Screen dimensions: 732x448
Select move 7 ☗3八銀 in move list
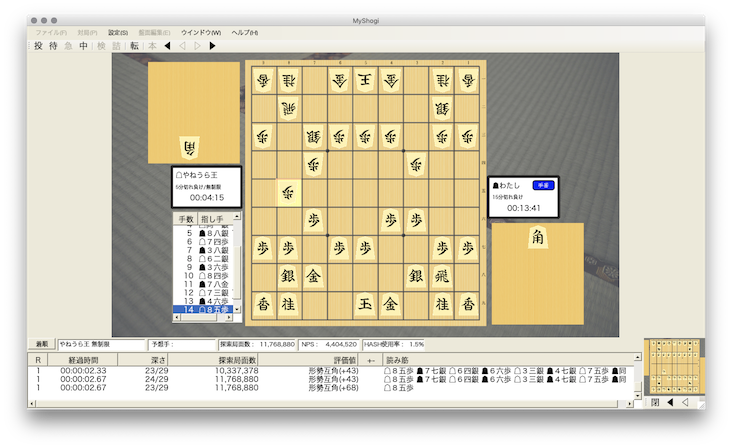(x=203, y=250)
